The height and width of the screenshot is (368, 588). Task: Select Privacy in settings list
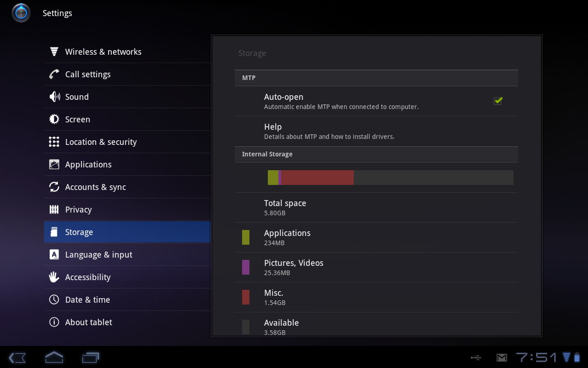(x=79, y=209)
